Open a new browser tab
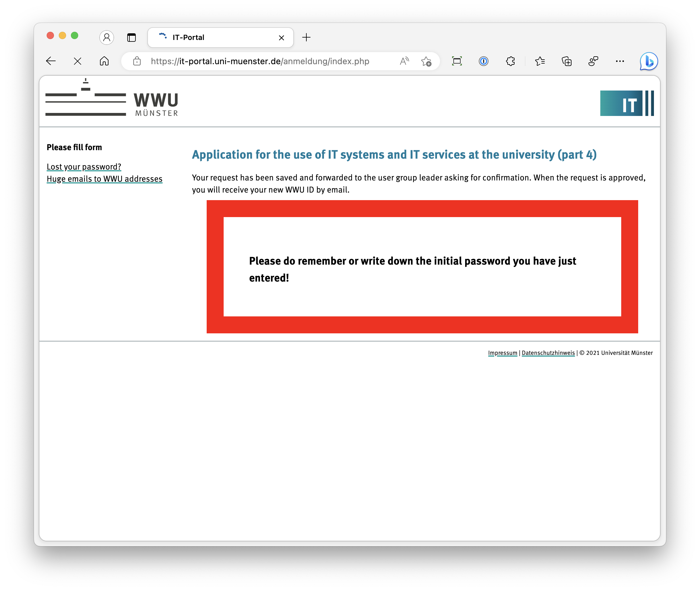 [x=306, y=37]
